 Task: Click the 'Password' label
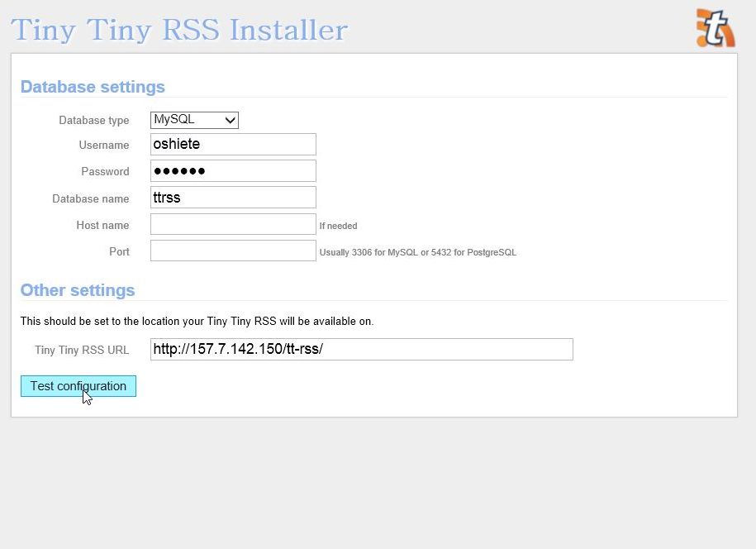pos(105,172)
